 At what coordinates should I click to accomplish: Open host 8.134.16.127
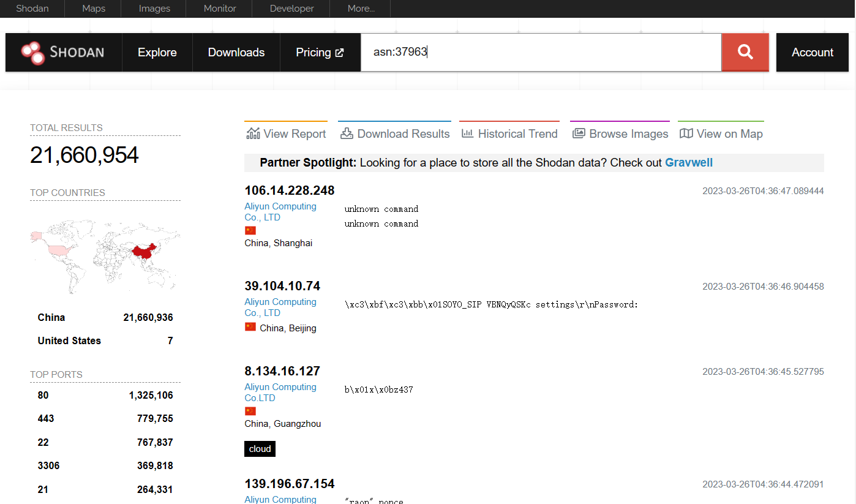pyautogui.click(x=282, y=371)
